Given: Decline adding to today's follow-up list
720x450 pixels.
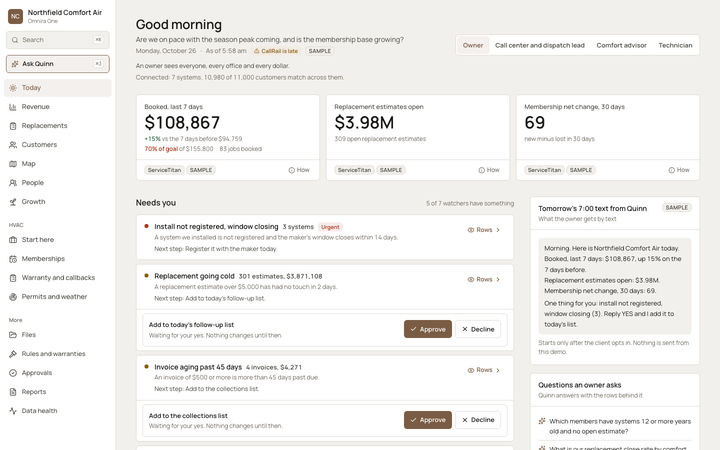Looking at the screenshot, I should click(478, 329).
